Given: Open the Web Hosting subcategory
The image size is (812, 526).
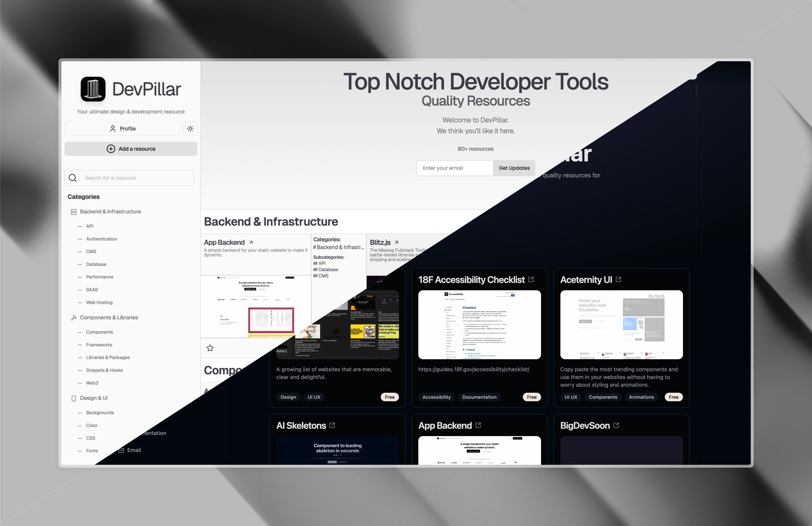Looking at the screenshot, I should click(x=99, y=302).
